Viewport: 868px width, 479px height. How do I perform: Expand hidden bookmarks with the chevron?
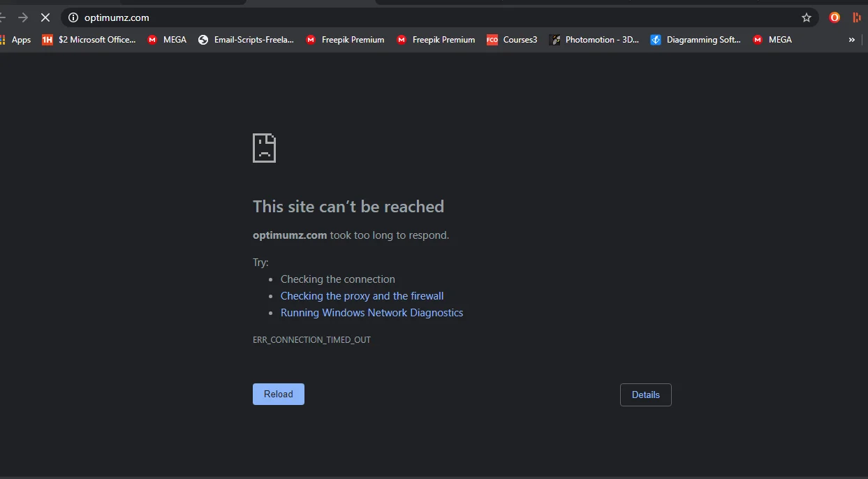(x=851, y=40)
